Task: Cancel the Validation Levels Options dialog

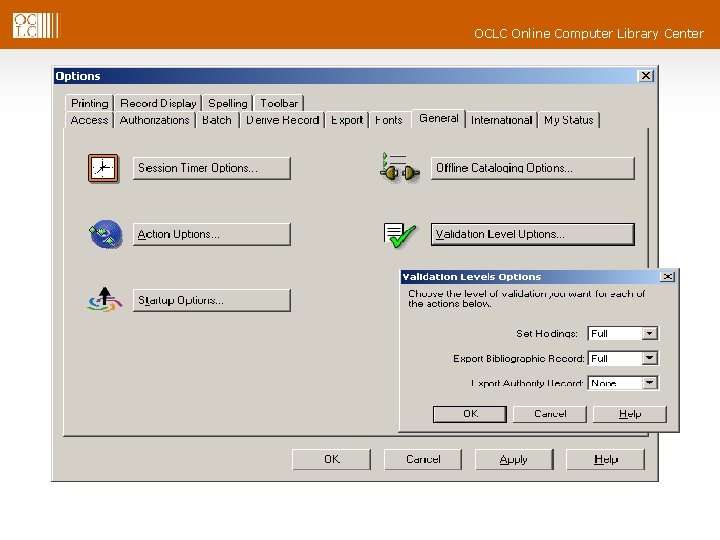Action: pos(550,414)
